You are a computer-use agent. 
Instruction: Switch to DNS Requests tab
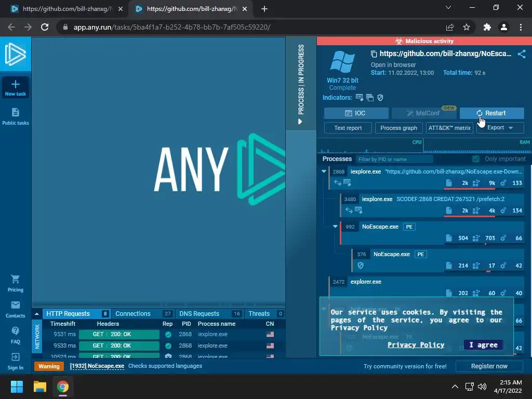click(210, 313)
